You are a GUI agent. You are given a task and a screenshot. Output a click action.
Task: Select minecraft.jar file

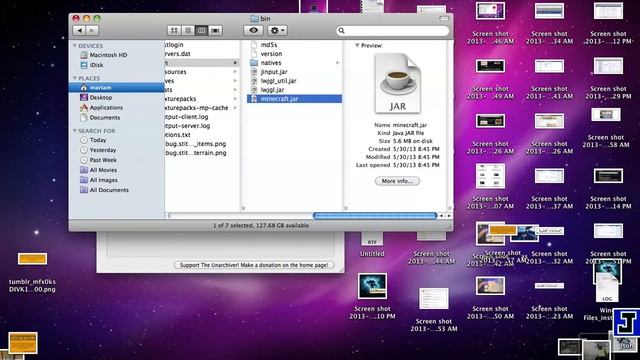(x=294, y=98)
